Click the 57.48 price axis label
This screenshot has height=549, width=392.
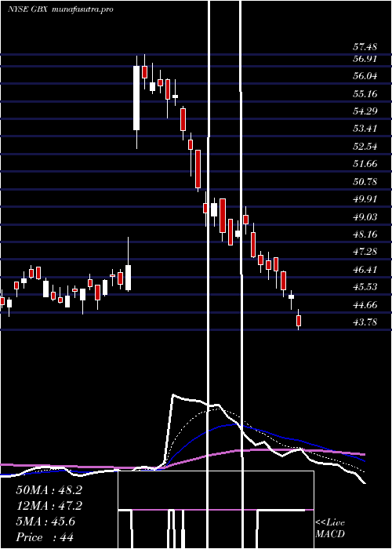coord(365,47)
